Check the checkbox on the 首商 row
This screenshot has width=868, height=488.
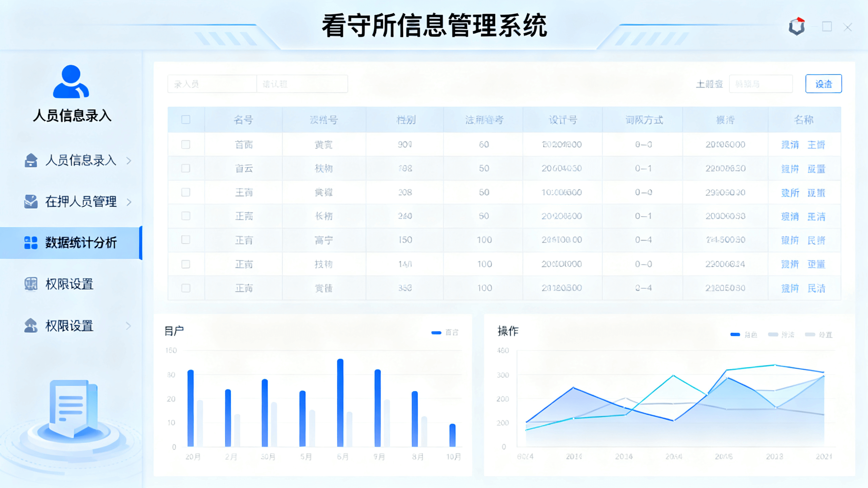(186, 144)
